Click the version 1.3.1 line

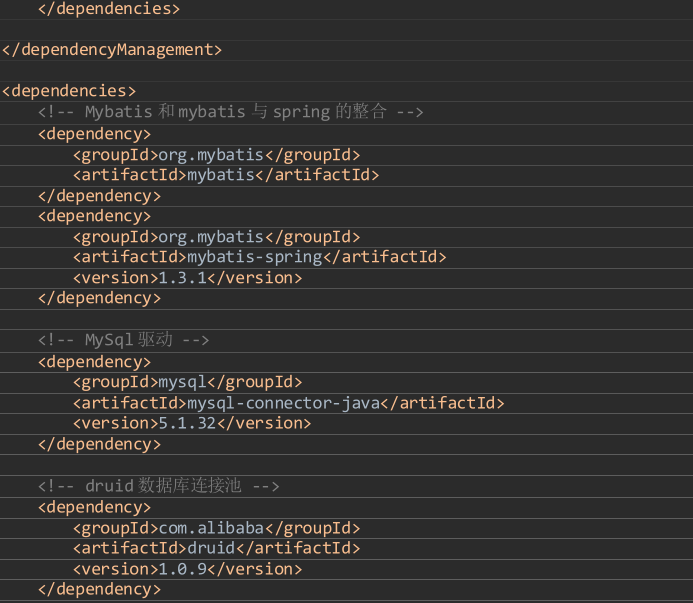pos(188,278)
